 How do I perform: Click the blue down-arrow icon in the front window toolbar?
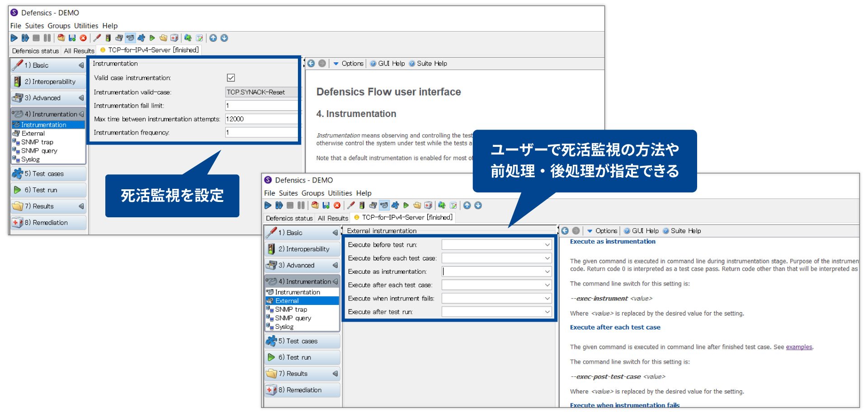[478, 206]
